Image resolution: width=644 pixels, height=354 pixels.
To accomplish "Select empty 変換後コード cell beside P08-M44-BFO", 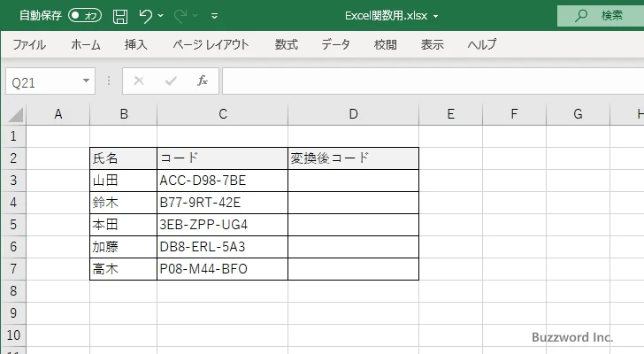I will (x=353, y=269).
